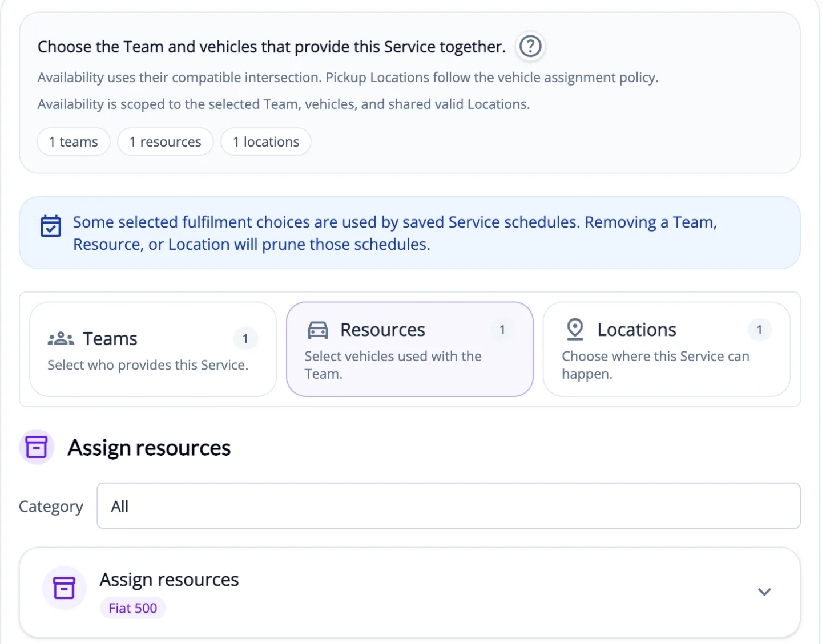Click the Resources count badge

pyautogui.click(x=502, y=330)
